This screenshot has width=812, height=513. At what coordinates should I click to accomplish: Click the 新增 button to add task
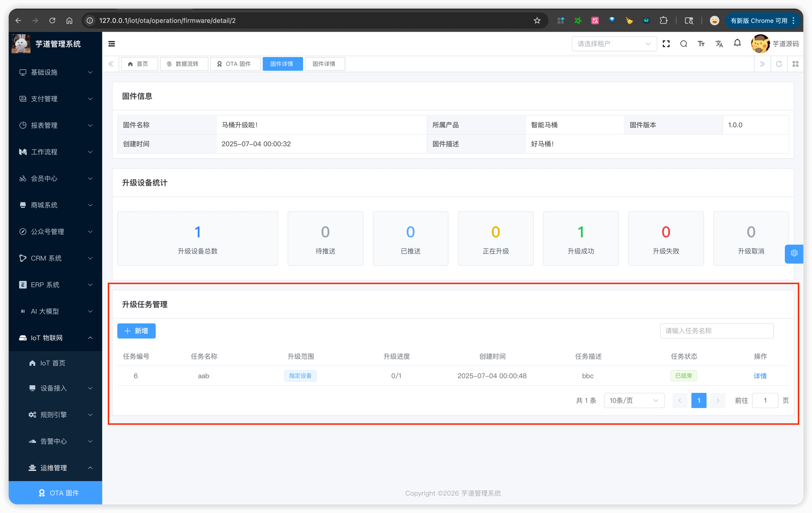pyautogui.click(x=136, y=331)
